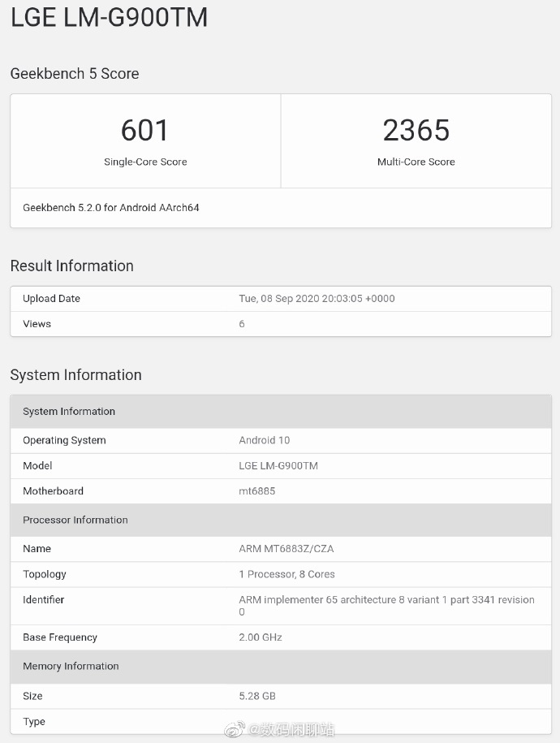Click the mt6885 motherboard value
This screenshot has height=743, width=560.
[x=257, y=491]
